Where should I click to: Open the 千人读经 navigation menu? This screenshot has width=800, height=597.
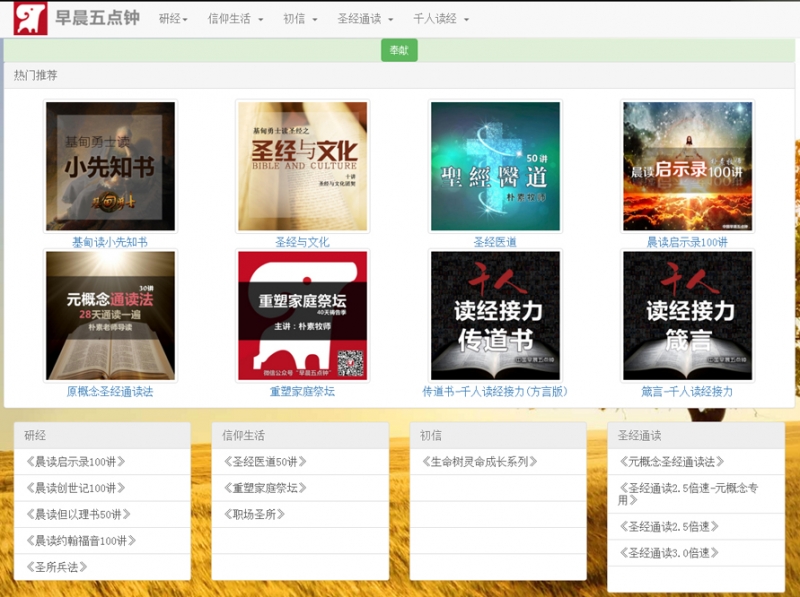pos(441,19)
